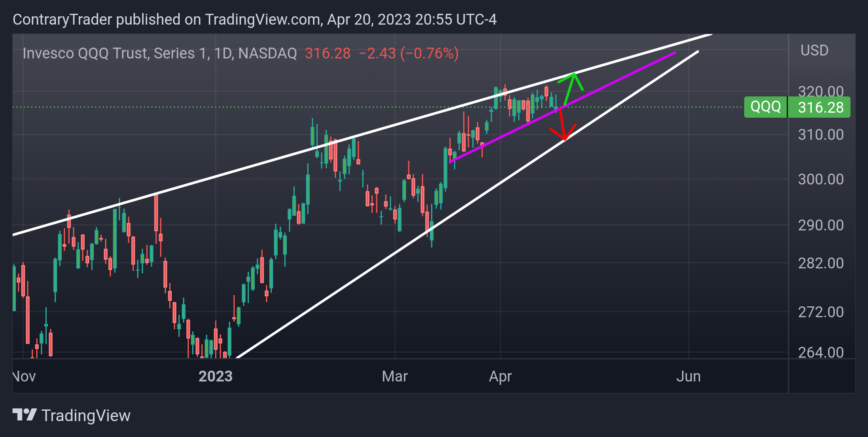Click the Mar label on time axis
Viewport: 868px width, 437px height.
tap(395, 376)
